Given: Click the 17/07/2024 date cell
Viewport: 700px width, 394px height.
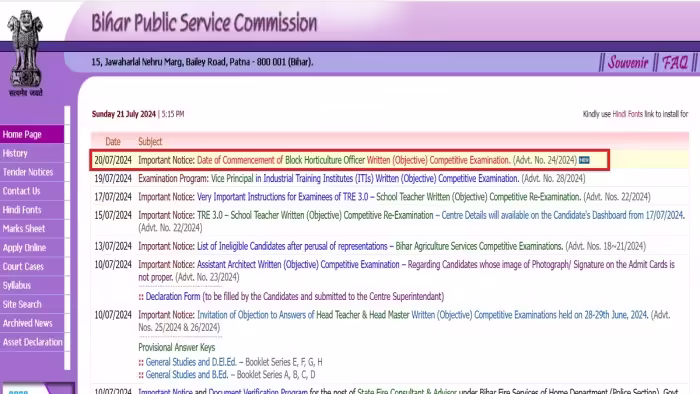Looking at the screenshot, I should coord(113,197).
